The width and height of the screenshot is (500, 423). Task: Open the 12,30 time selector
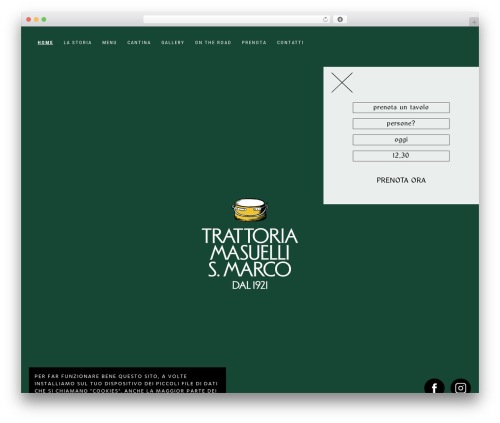coord(401,156)
